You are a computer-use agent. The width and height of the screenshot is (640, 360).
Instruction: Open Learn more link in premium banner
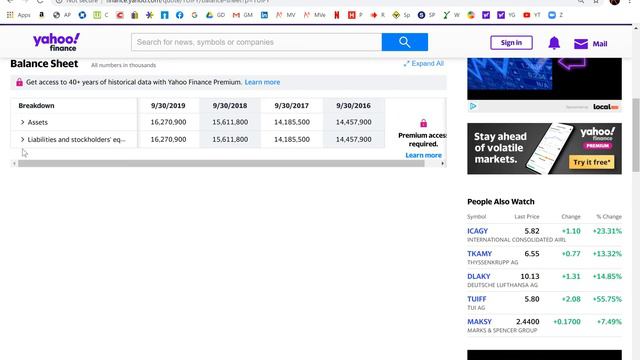pyautogui.click(x=262, y=82)
